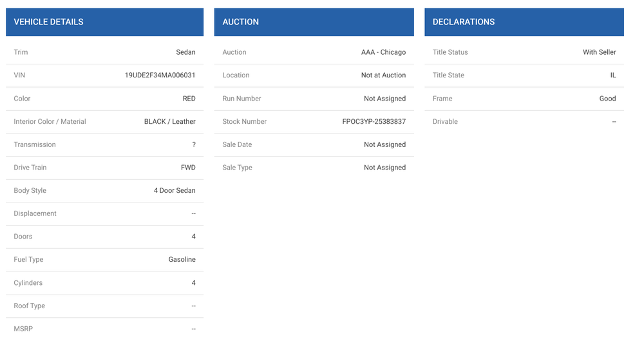The height and width of the screenshot is (352, 644).
Task: Click the Doors value 4
Action: [x=193, y=237]
